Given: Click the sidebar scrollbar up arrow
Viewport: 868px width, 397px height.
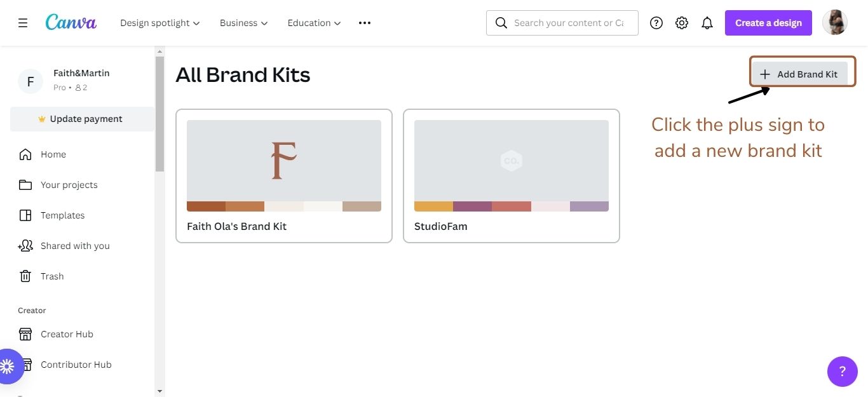Looking at the screenshot, I should coord(159,50).
